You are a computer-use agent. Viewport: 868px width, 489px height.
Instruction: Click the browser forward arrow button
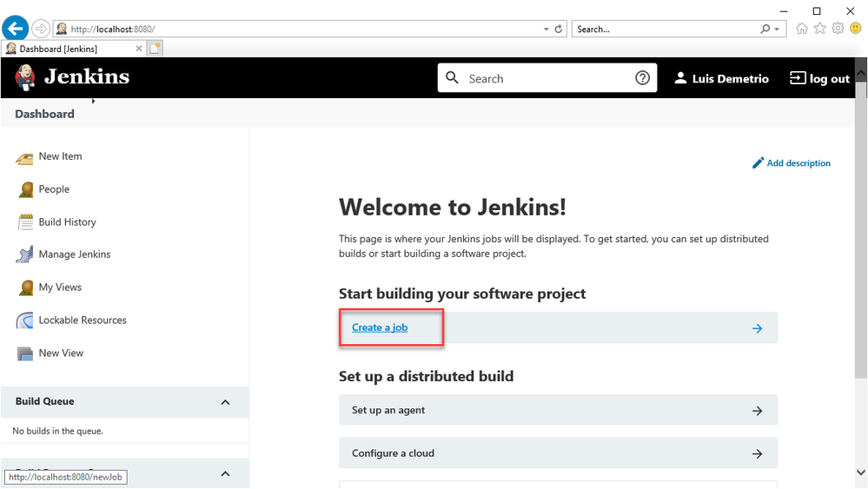pyautogui.click(x=41, y=28)
